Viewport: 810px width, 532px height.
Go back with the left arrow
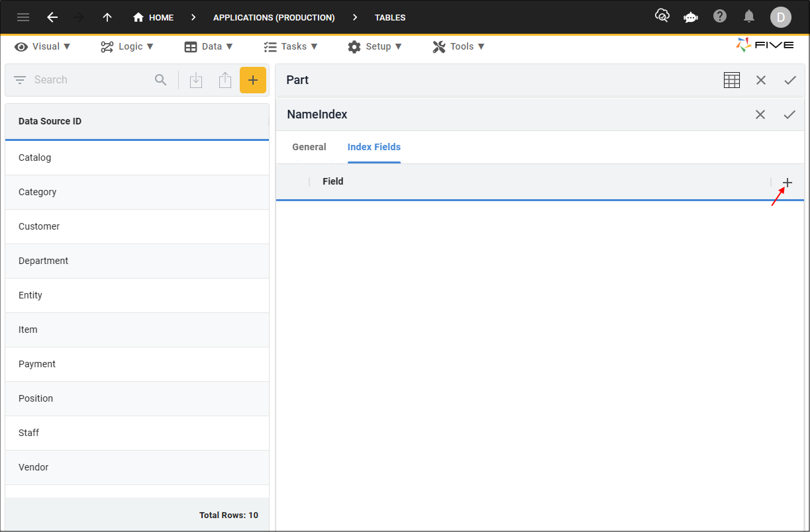pyautogui.click(x=52, y=17)
